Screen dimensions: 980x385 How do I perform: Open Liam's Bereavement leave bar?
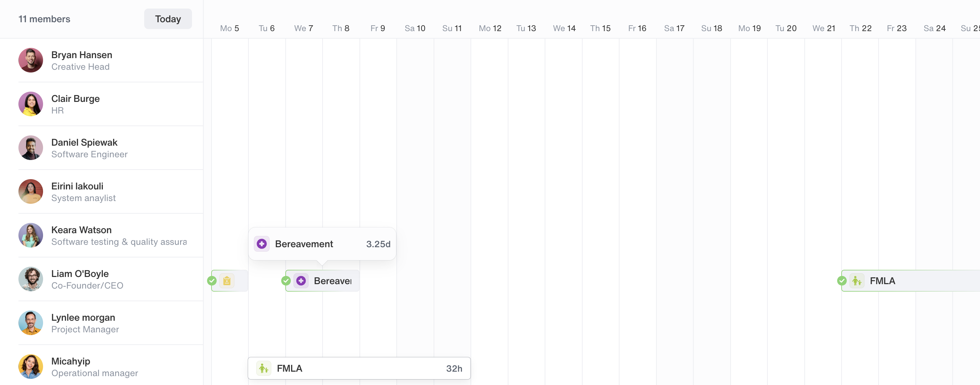point(322,281)
